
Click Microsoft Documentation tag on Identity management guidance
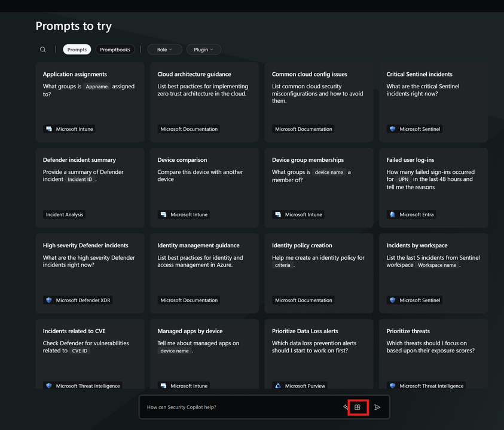(x=189, y=300)
